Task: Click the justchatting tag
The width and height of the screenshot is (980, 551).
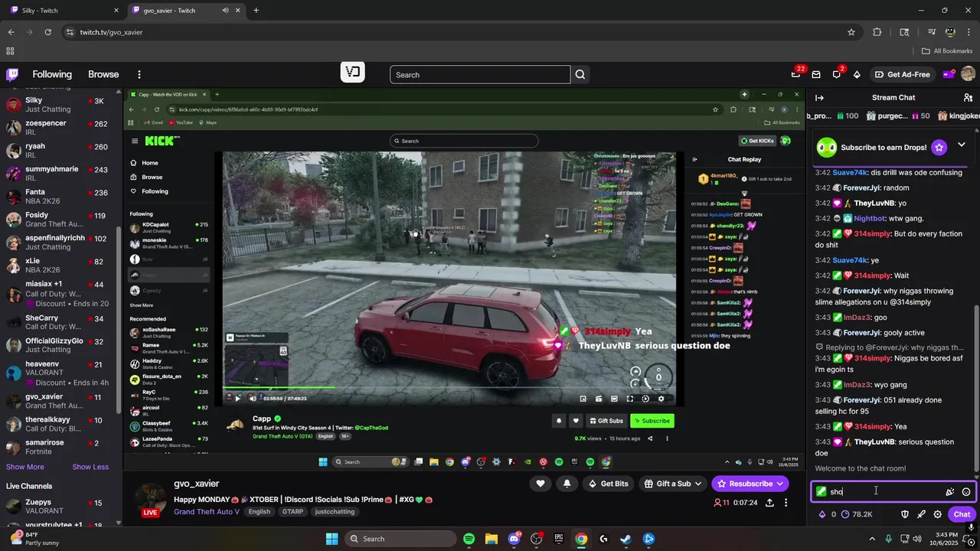Action: click(x=335, y=512)
